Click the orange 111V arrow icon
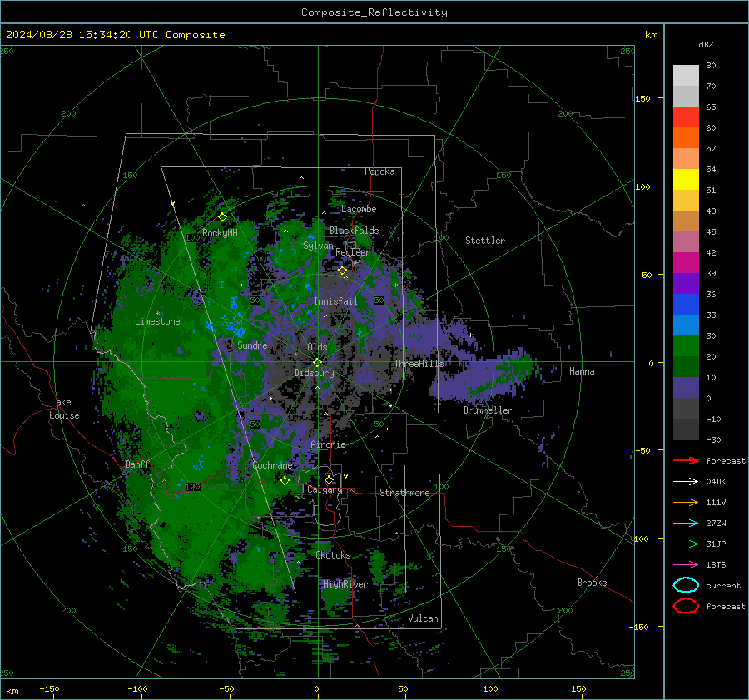 point(686,502)
